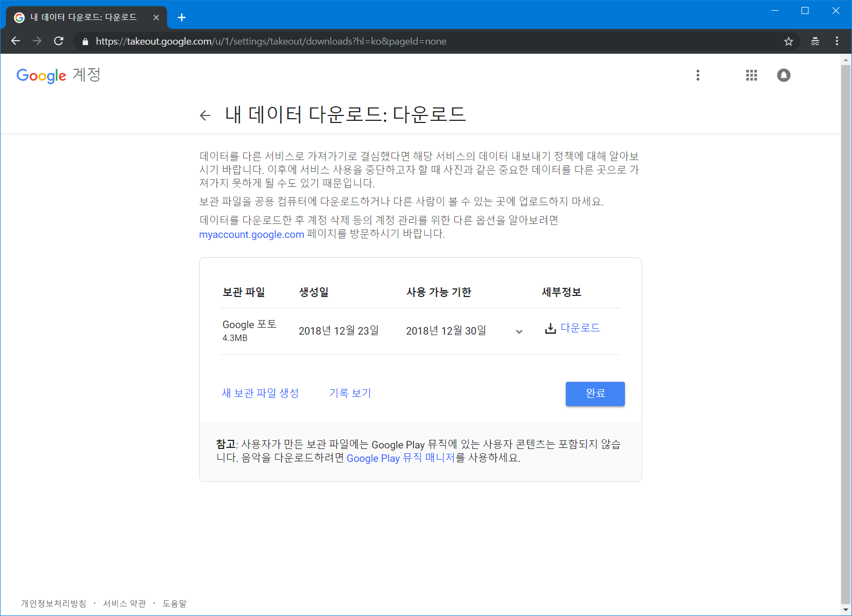Close the 내 데이터 다운로드 tab

coord(156,18)
